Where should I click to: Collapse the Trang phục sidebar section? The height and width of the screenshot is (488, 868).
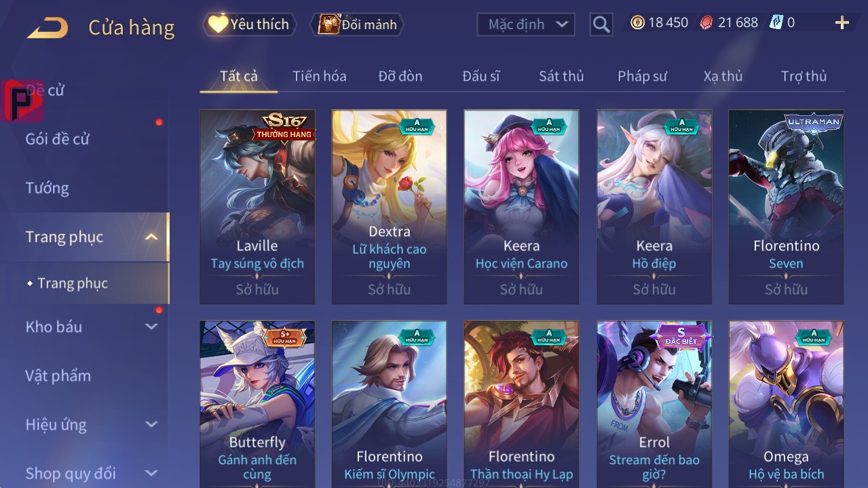pyautogui.click(x=151, y=237)
